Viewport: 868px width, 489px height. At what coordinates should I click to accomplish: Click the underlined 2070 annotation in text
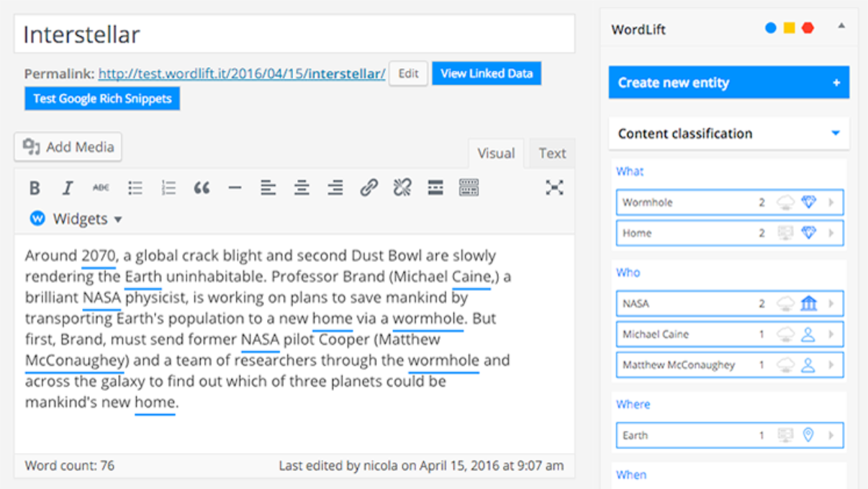coord(98,256)
